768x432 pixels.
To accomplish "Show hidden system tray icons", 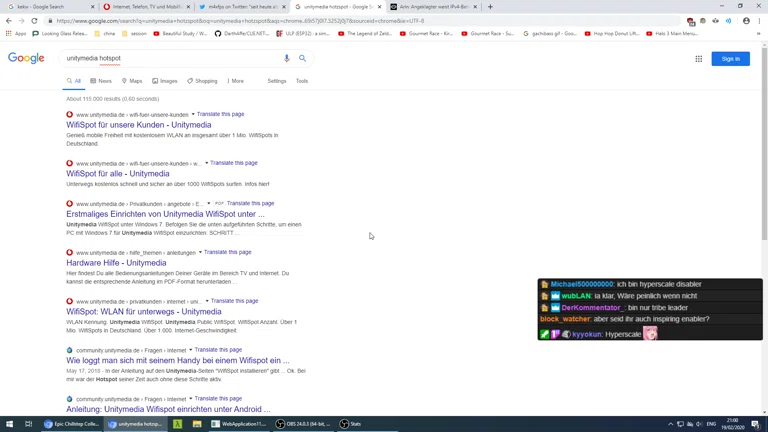I will pos(670,424).
